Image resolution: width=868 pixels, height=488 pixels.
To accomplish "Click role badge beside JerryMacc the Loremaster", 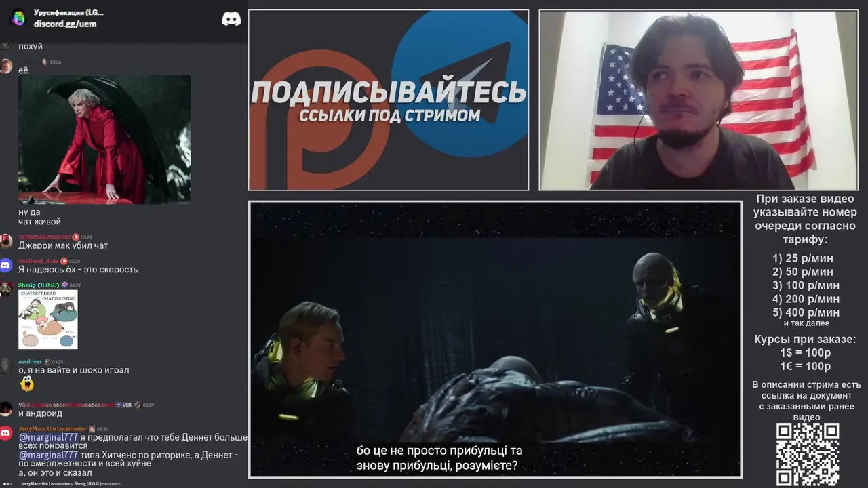I will 92,429.
